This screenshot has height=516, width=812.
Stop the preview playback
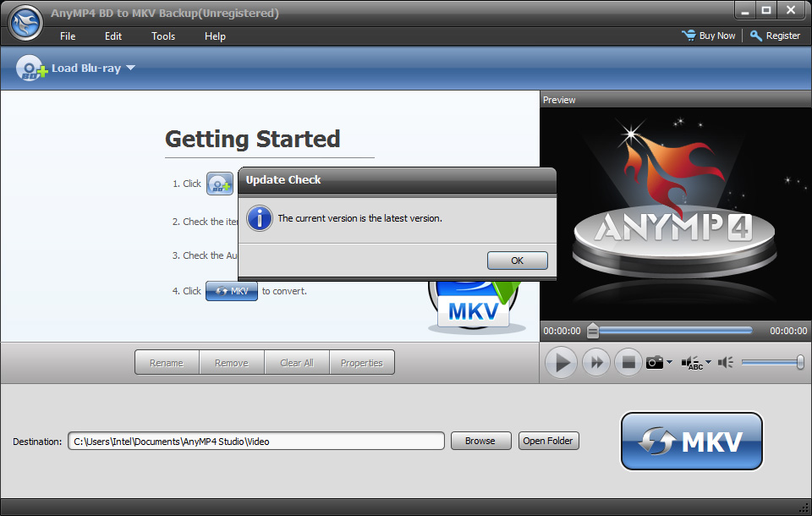click(x=628, y=362)
